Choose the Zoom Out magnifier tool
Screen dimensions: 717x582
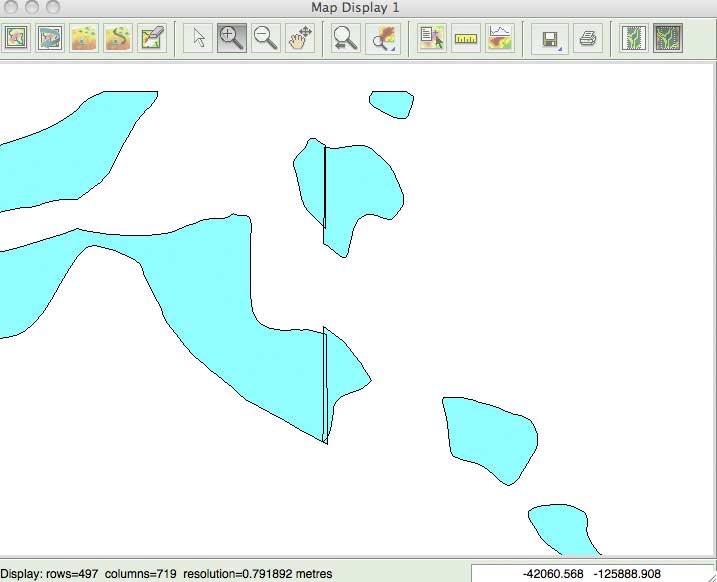(x=266, y=38)
